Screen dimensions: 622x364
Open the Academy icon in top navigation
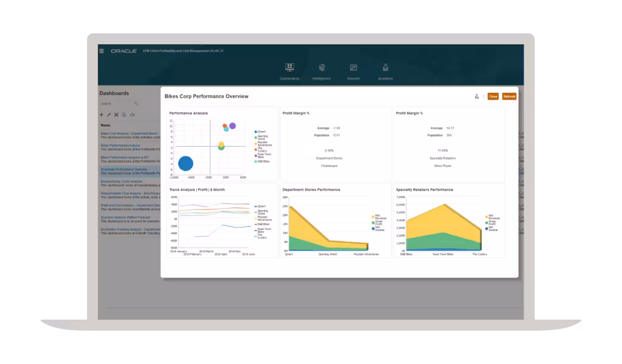point(385,67)
